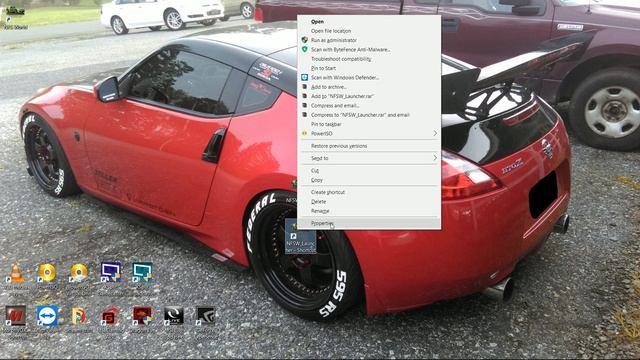Choose Pin to Start
640x360 pixels.
(x=369, y=68)
